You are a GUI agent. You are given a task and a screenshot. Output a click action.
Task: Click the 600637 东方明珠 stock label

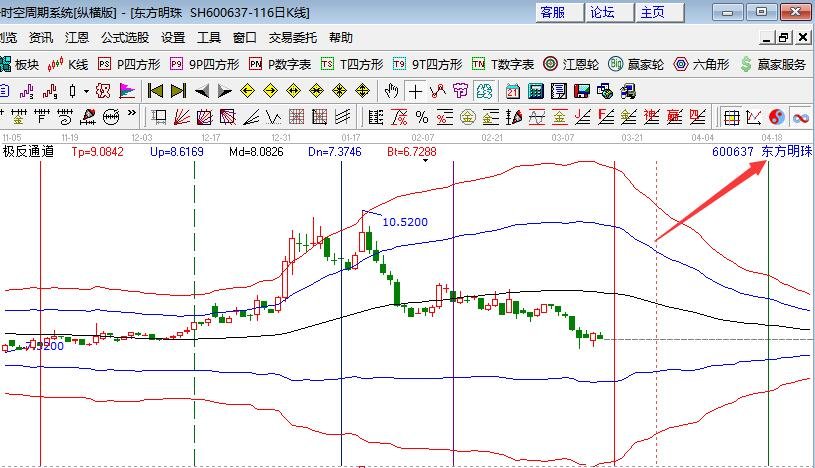(x=761, y=152)
